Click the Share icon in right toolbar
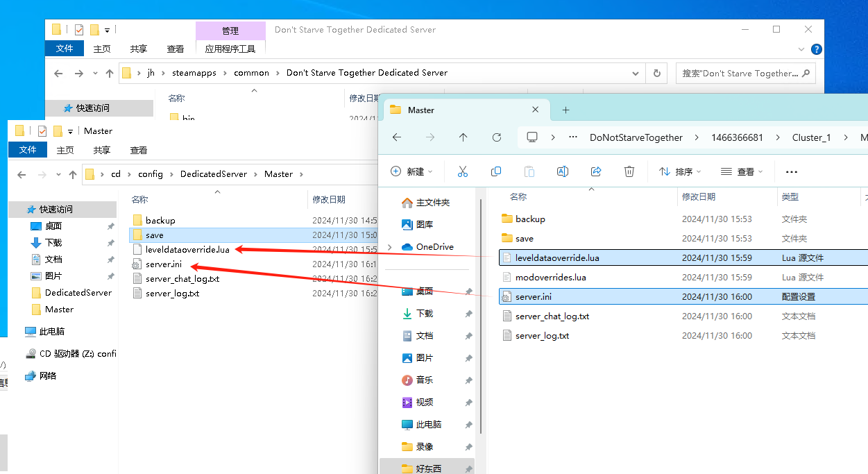Image resolution: width=868 pixels, height=474 pixels. (x=596, y=171)
